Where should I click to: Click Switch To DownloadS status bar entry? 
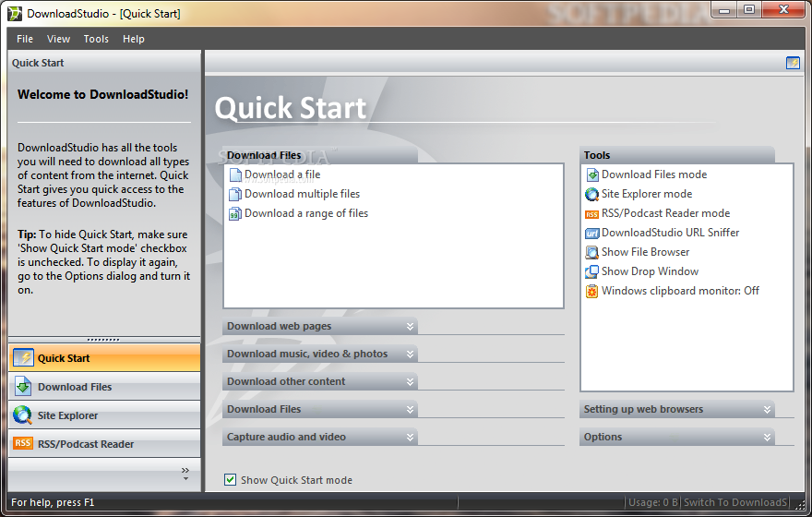tap(734, 502)
